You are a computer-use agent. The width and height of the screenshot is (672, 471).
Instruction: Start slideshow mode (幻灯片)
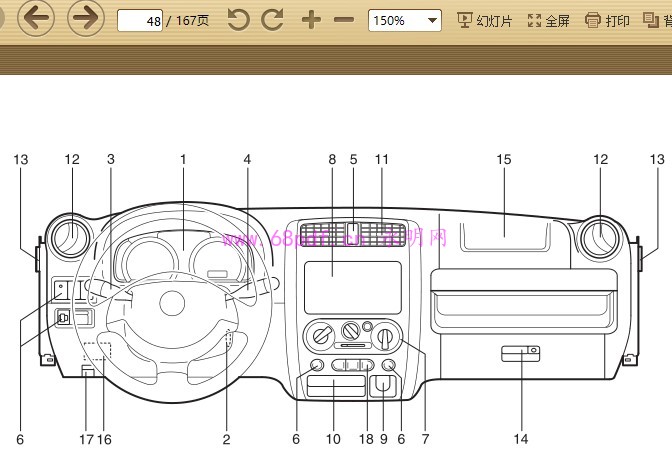pos(484,20)
